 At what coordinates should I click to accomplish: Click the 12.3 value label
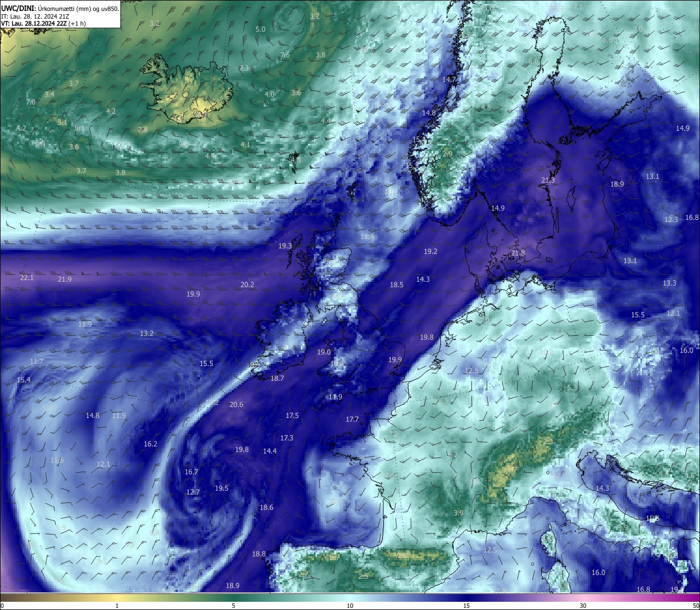point(671,220)
